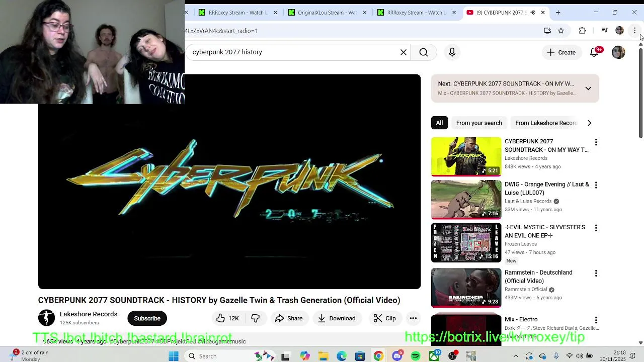Image resolution: width=644 pixels, height=362 pixels.
Task: Select the All filter chip
Action: (x=439, y=123)
